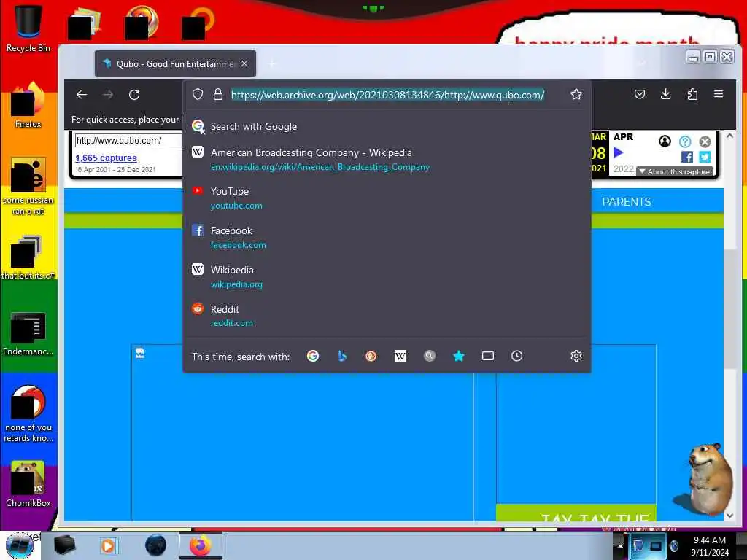
Task: Open the Pocket save icon
Action: [640, 94]
